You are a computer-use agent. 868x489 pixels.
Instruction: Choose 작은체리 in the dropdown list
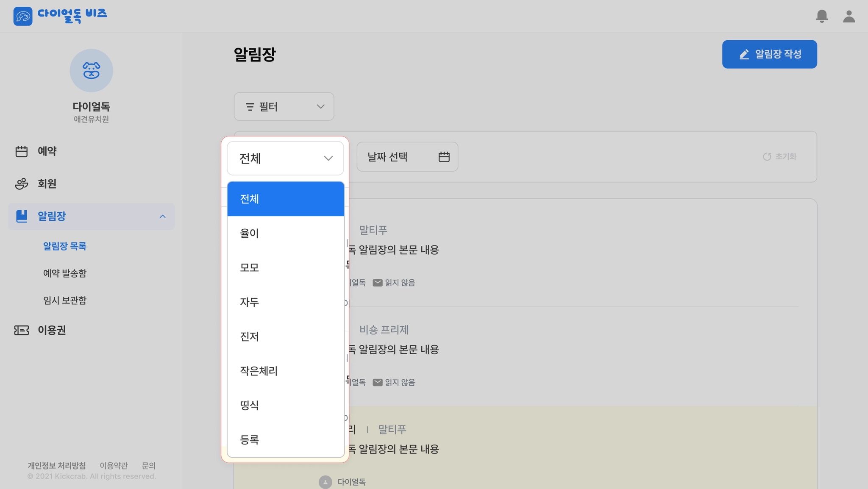click(x=285, y=371)
